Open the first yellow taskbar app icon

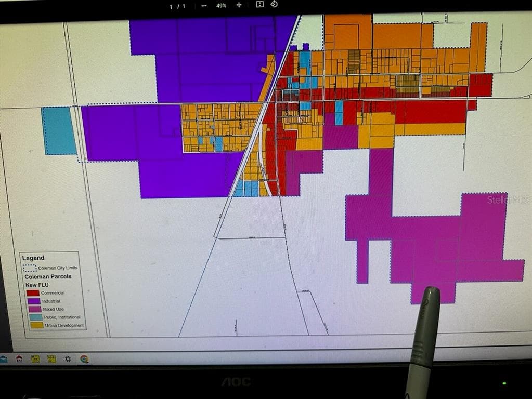35,359
